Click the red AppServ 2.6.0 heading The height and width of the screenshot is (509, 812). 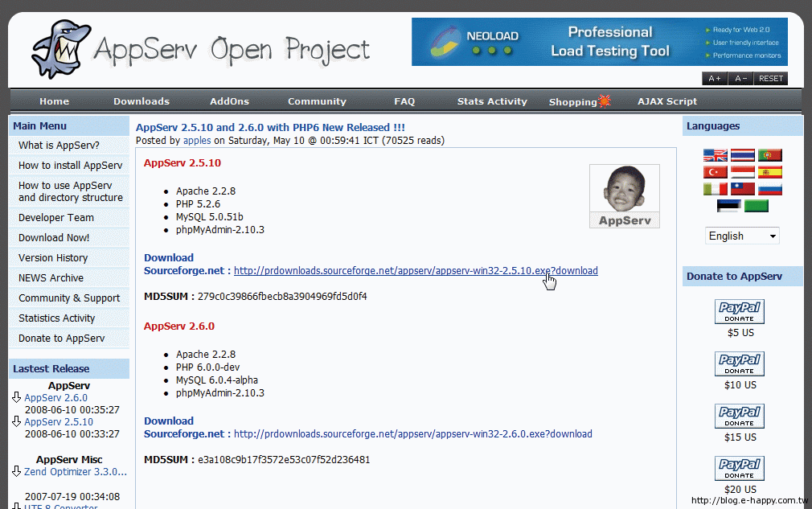point(179,326)
